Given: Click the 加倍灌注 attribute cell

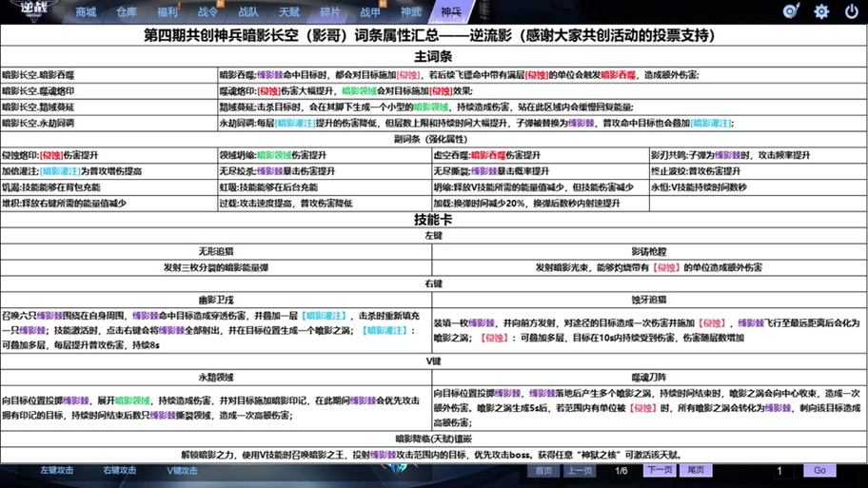Looking at the screenshot, I should (x=109, y=171).
